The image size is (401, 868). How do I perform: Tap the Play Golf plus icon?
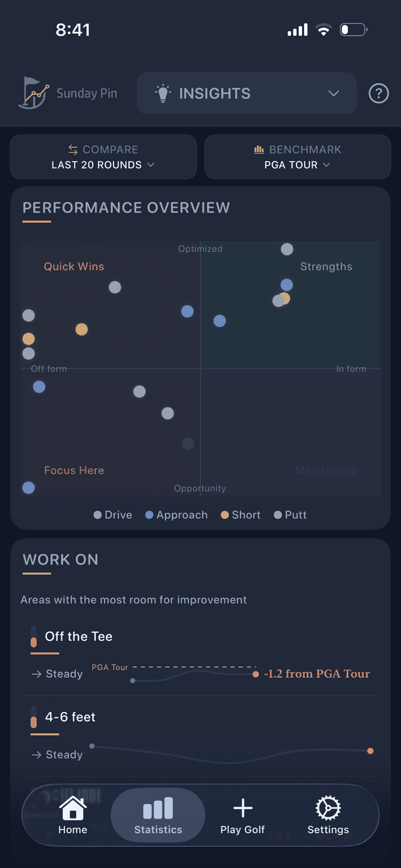coord(242,809)
